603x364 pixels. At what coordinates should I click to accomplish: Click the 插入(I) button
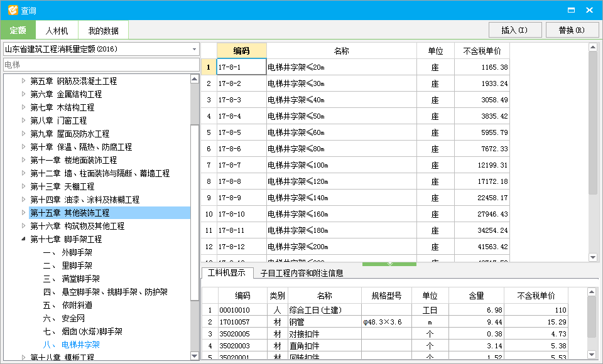515,30
